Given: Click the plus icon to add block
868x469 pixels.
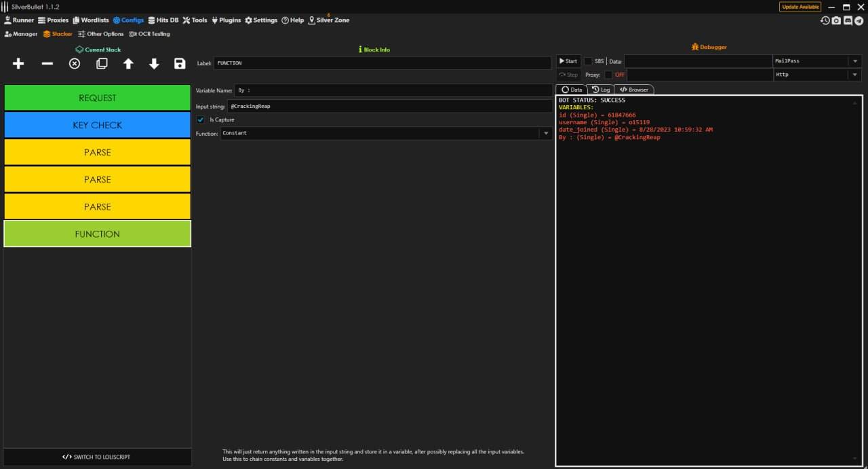Looking at the screenshot, I should tap(18, 64).
